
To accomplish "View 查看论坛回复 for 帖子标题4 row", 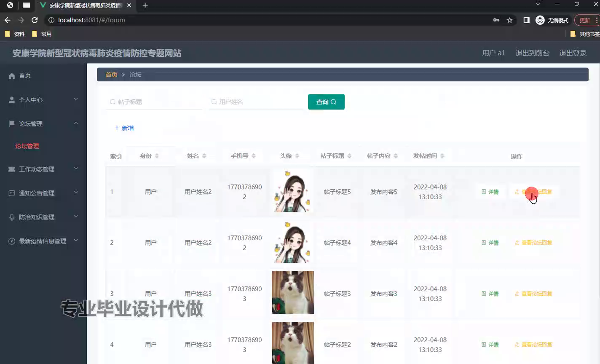I will tap(533, 243).
